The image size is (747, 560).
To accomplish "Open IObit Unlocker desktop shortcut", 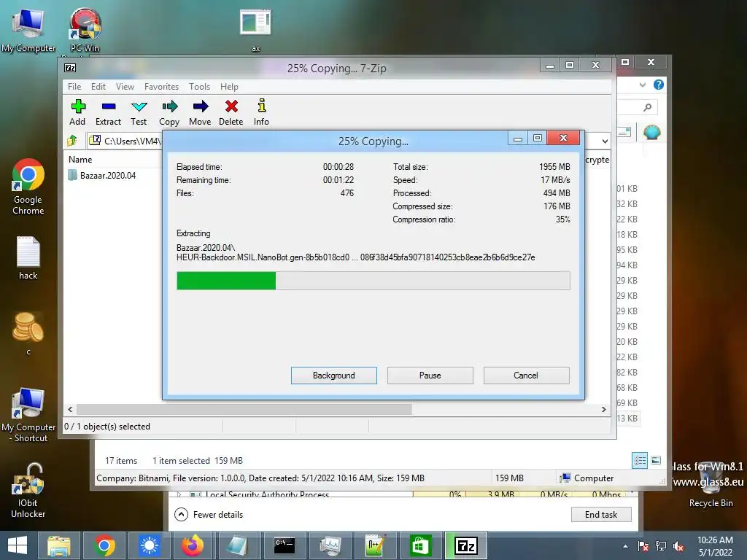I will tap(28, 490).
